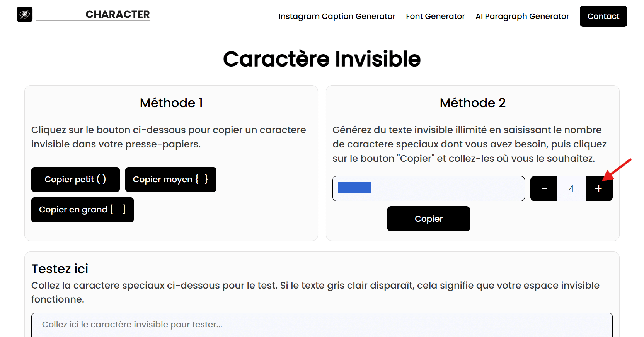
Task: Click the invisible character test box
Action: coord(322,325)
